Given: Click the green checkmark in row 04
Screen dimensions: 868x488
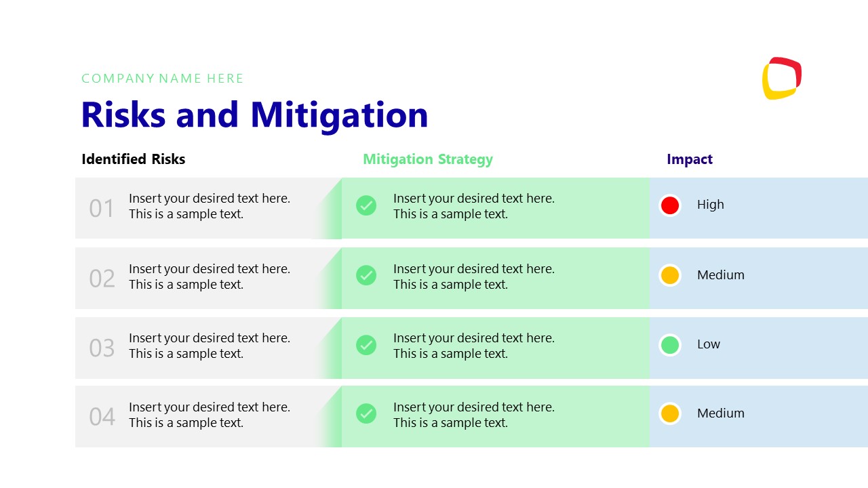Looking at the screenshot, I should point(366,413).
